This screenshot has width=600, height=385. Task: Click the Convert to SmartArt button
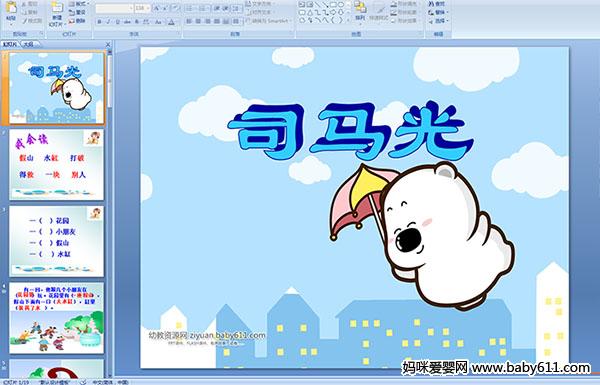point(269,21)
